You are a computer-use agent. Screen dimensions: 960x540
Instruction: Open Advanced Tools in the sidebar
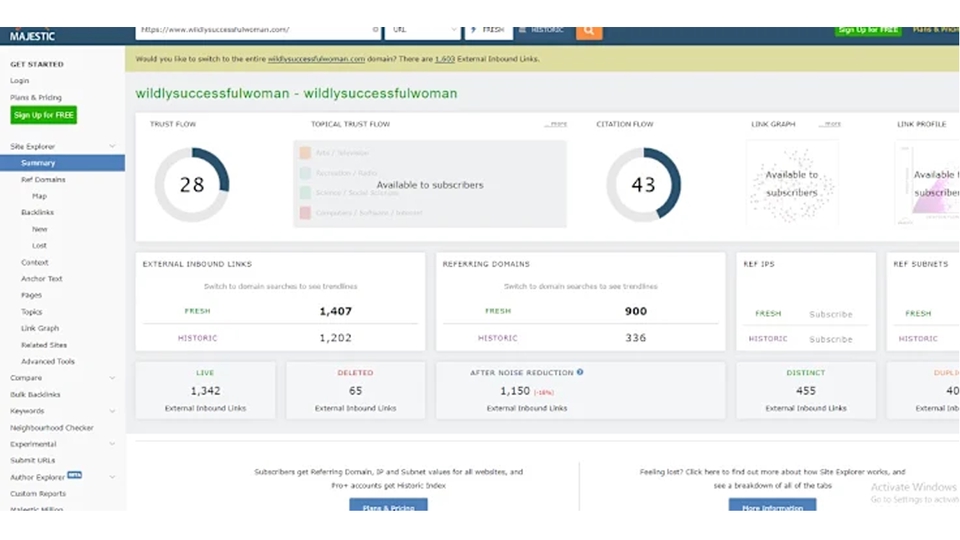[48, 362]
